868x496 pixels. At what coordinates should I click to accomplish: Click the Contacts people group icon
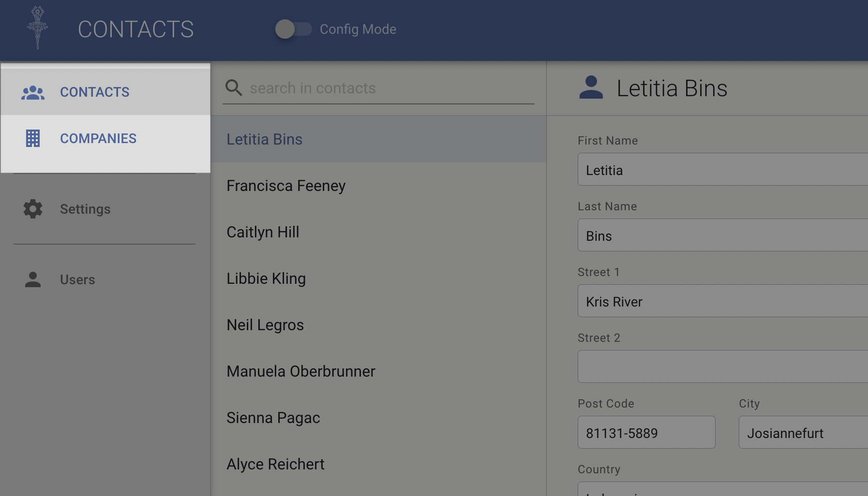[33, 92]
